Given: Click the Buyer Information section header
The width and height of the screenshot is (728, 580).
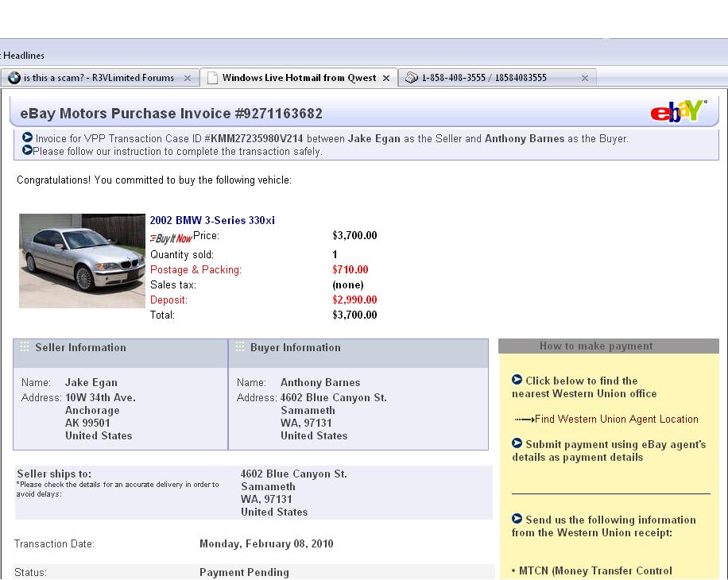Looking at the screenshot, I should 358,353.
